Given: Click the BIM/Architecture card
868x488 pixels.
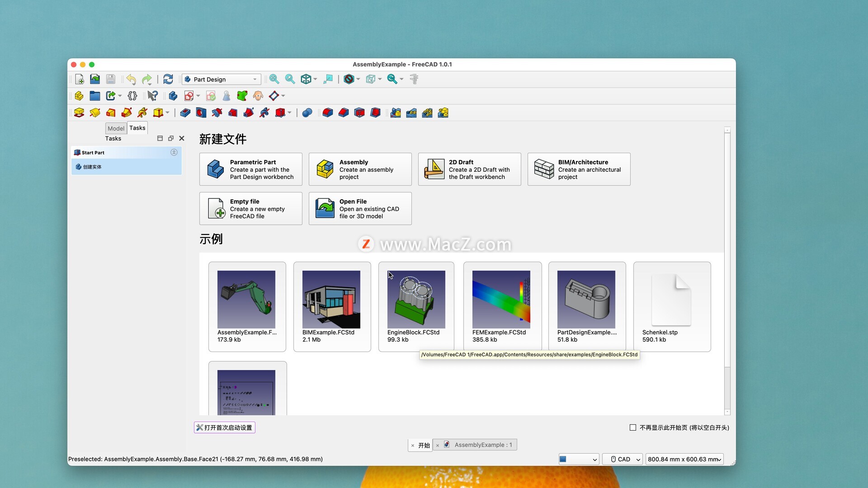Looking at the screenshot, I should point(579,169).
